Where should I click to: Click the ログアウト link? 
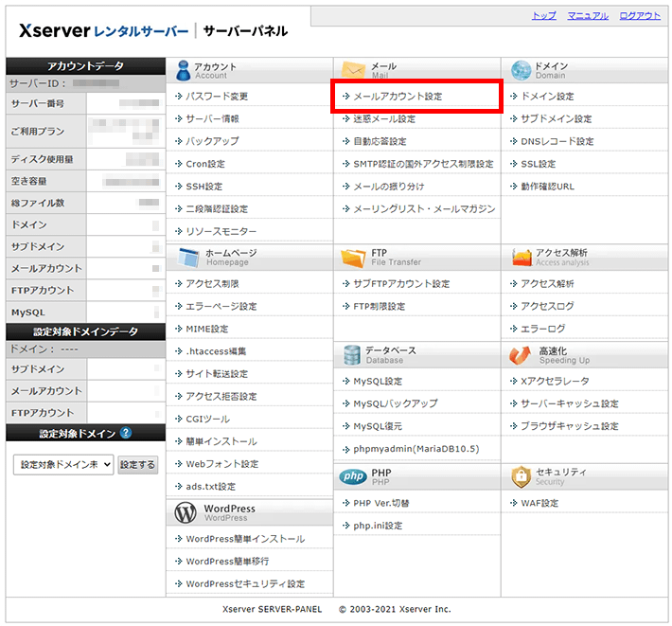tap(640, 16)
